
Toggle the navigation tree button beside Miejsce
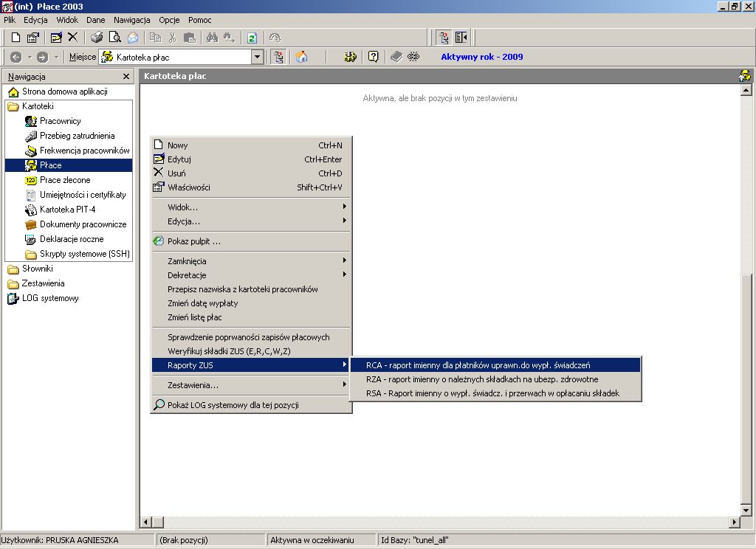click(278, 57)
